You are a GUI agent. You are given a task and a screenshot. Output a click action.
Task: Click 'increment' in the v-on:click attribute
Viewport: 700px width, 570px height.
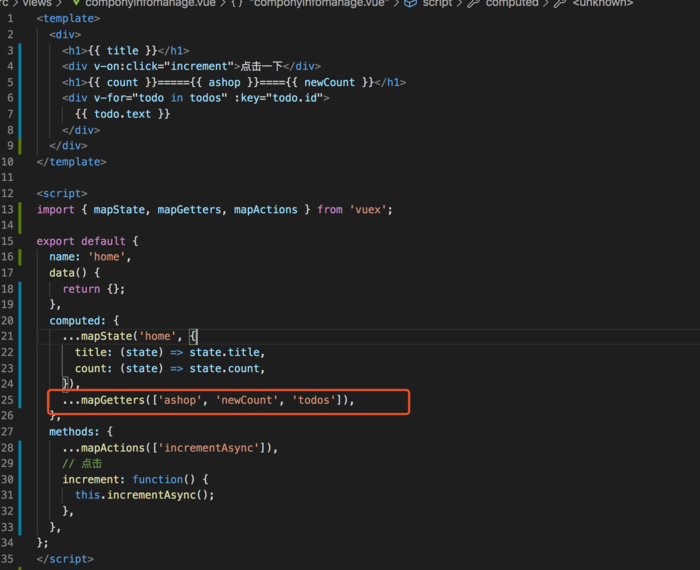[199, 66]
